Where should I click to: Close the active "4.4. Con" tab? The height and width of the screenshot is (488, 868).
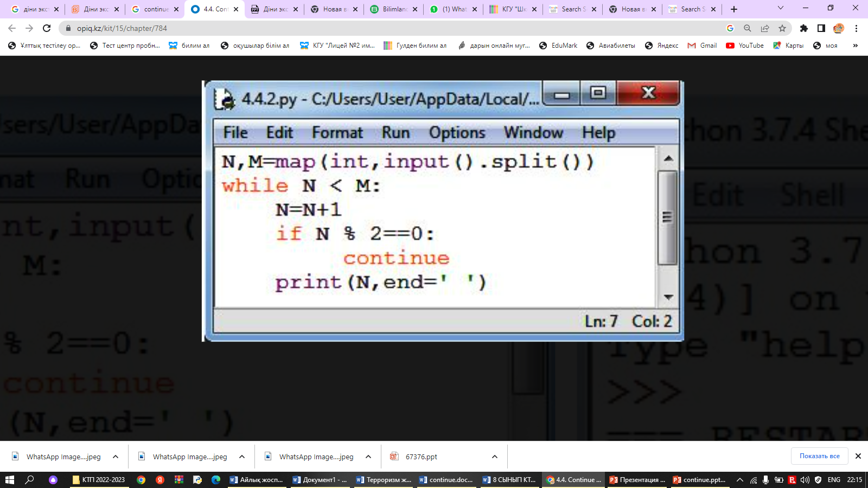click(236, 9)
